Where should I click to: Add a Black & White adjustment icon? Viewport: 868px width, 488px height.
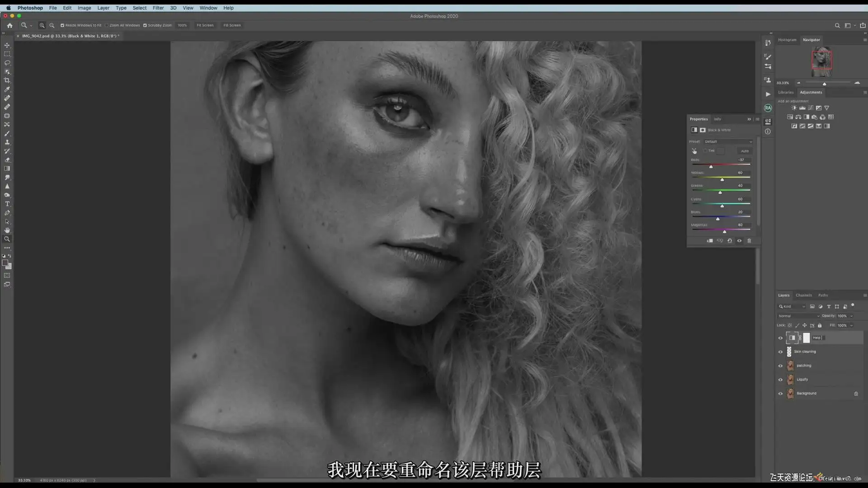pyautogui.click(x=807, y=117)
